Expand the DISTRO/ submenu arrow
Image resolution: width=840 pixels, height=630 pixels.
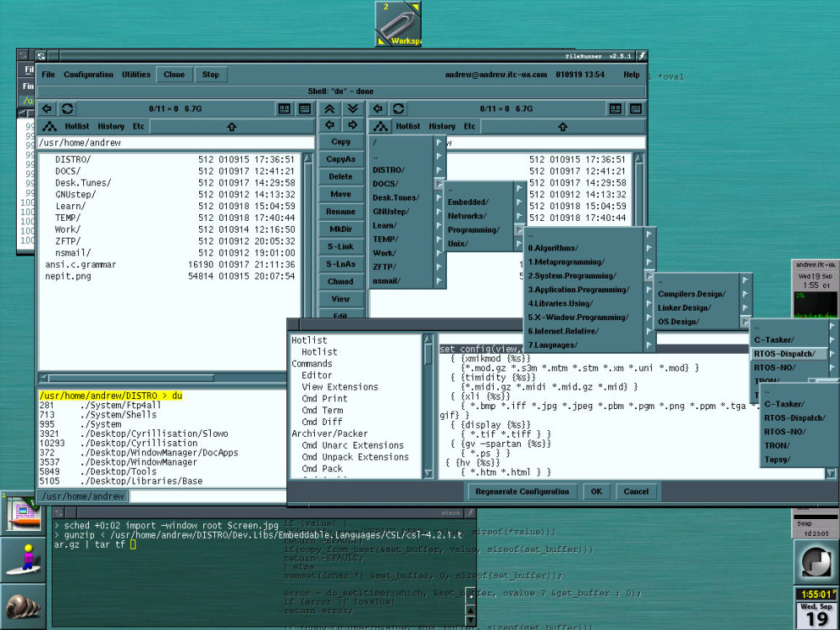click(439, 170)
